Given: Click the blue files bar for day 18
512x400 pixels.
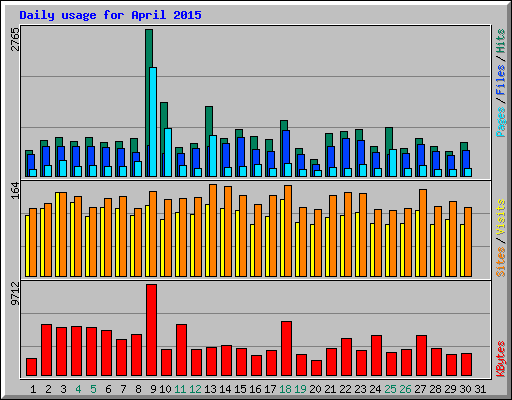Looking at the screenshot, I should pos(286,147).
